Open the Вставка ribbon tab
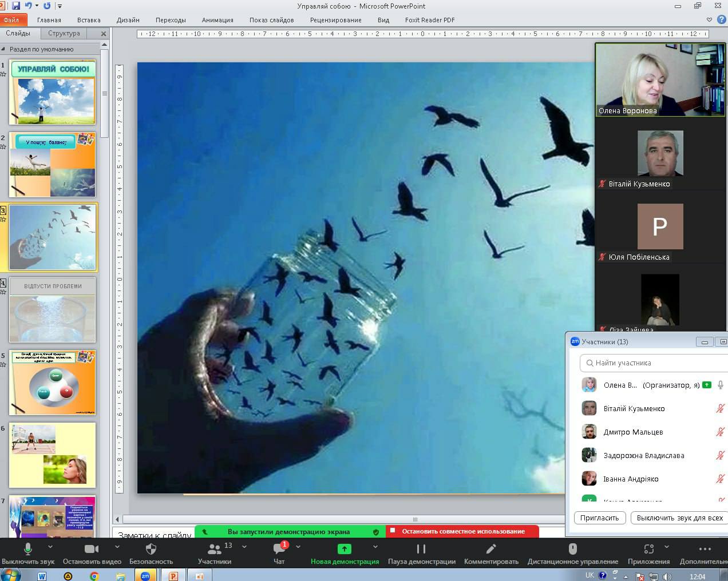The width and height of the screenshot is (728, 581). [x=89, y=20]
